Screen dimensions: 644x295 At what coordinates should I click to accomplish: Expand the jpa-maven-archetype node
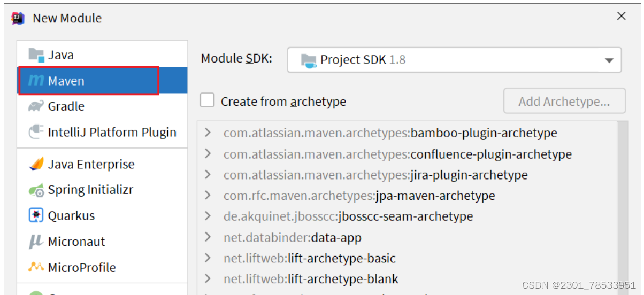208,196
